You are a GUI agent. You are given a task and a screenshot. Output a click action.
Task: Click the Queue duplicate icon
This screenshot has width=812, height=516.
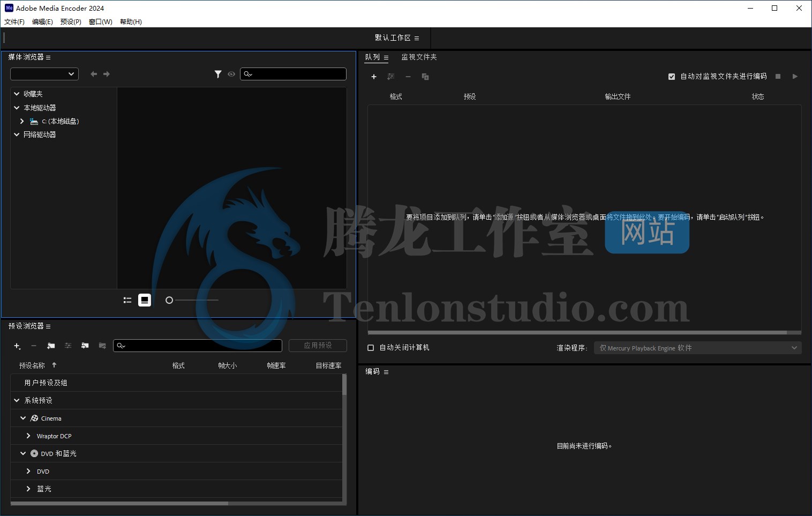(425, 77)
